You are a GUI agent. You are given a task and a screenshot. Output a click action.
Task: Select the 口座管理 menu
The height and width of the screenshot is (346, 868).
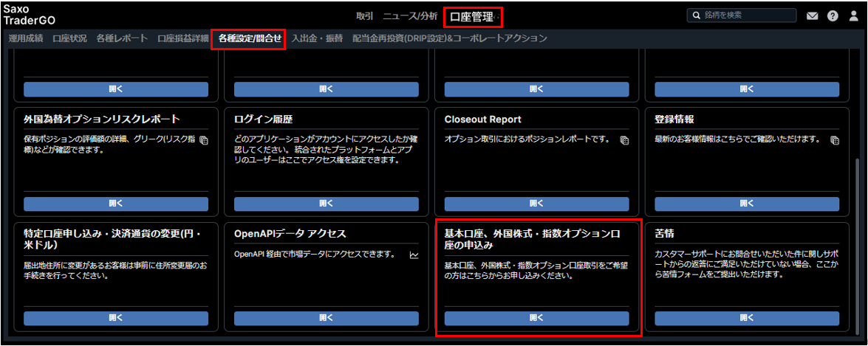click(471, 17)
